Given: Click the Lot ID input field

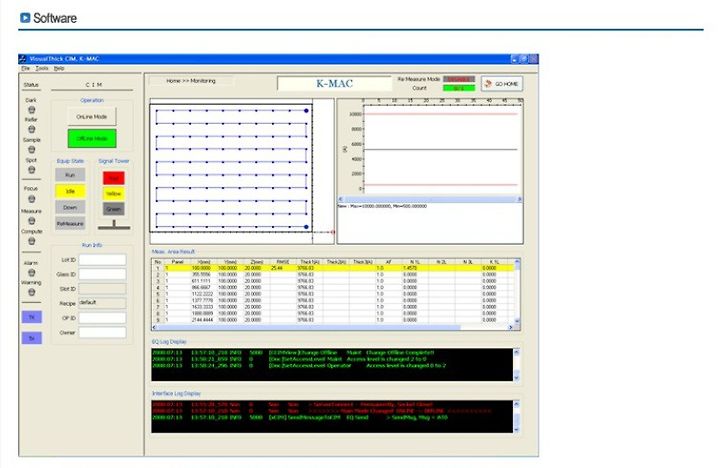Looking at the screenshot, I should tap(102, 260).
